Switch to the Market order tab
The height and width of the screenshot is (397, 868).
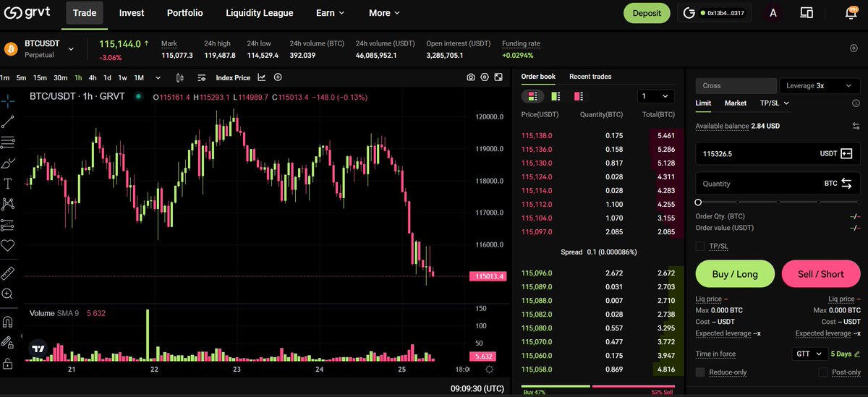click(736, 103)
